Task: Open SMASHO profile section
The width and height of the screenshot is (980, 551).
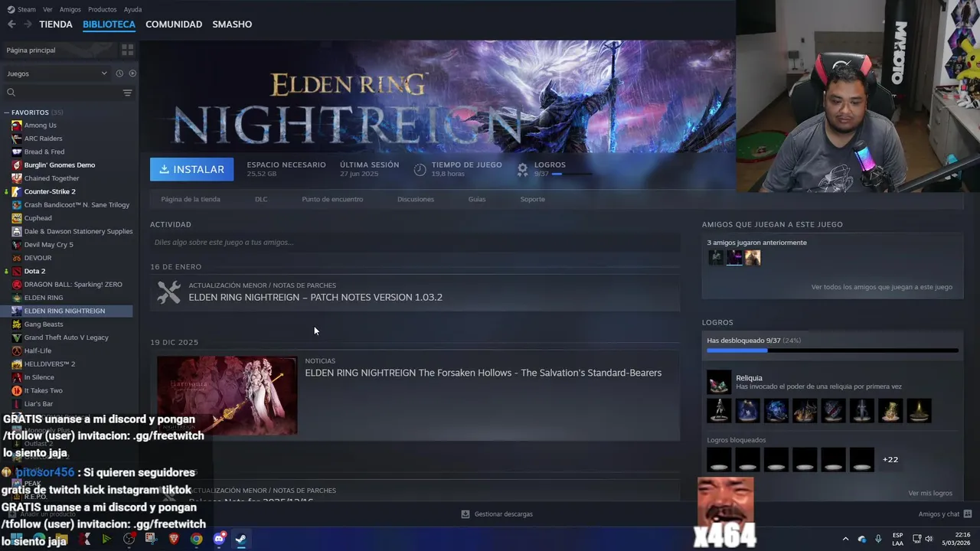Action: [x=232, y=24]
